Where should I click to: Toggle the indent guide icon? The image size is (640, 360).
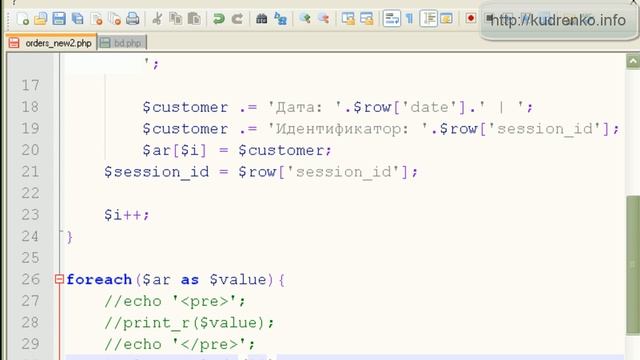click(429, 19)
